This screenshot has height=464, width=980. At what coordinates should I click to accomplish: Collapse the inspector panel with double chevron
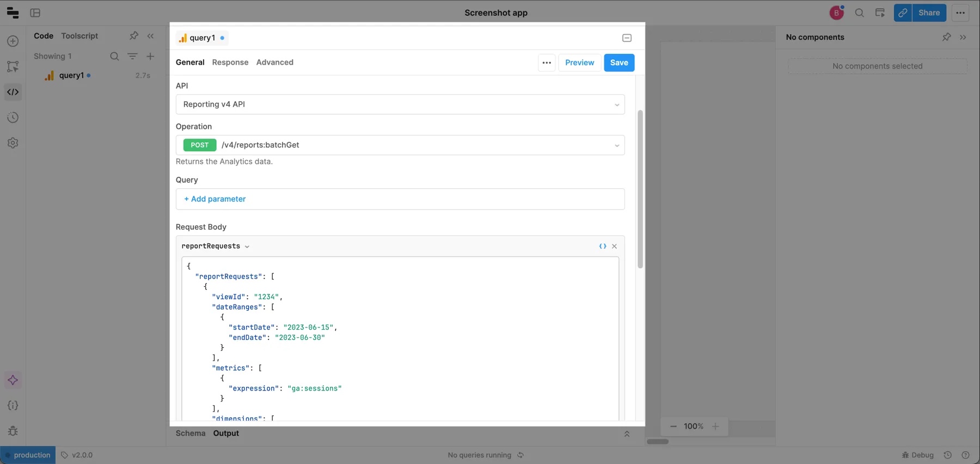pyautogui.click(x=963, y=37)
